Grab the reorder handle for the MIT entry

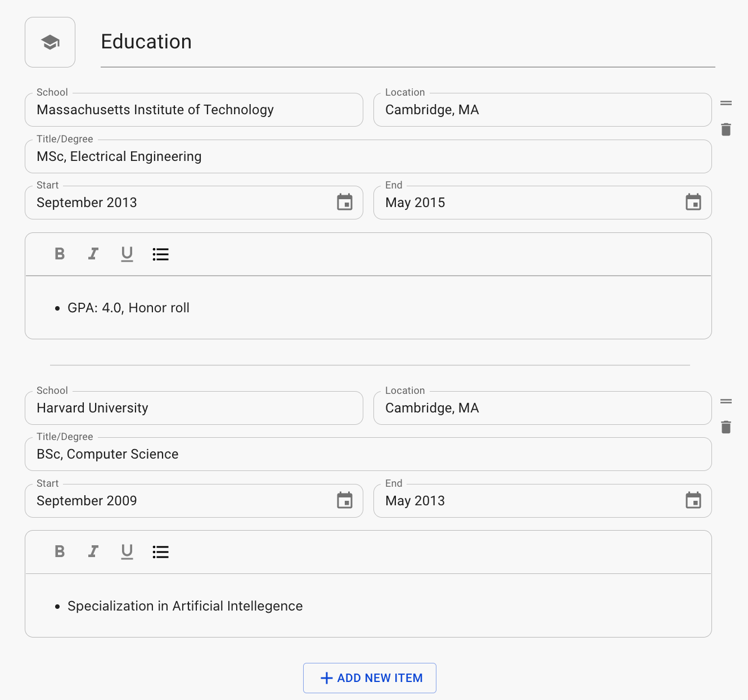pyautogui.click(x=726, y=103)
